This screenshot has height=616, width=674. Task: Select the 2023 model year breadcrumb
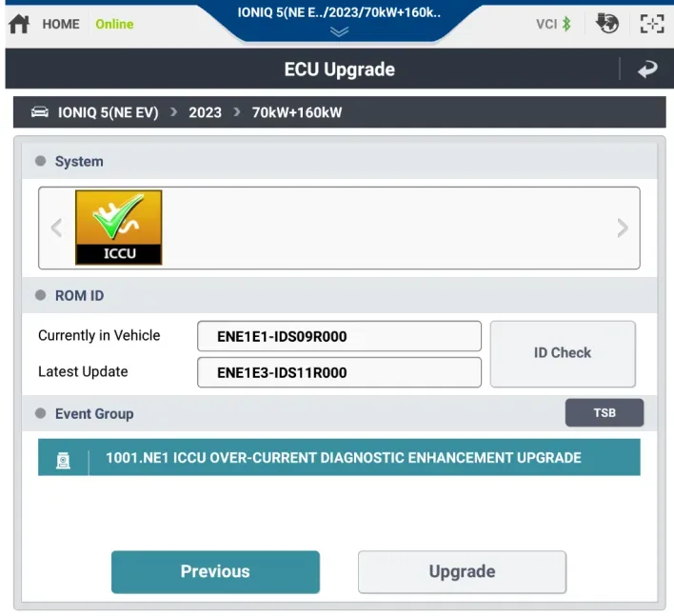pos(205,112)
